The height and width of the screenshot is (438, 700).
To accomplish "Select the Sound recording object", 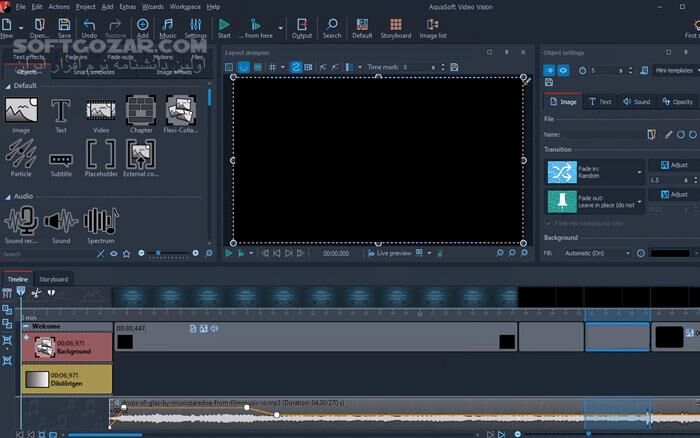I will (x=21, y=225).
